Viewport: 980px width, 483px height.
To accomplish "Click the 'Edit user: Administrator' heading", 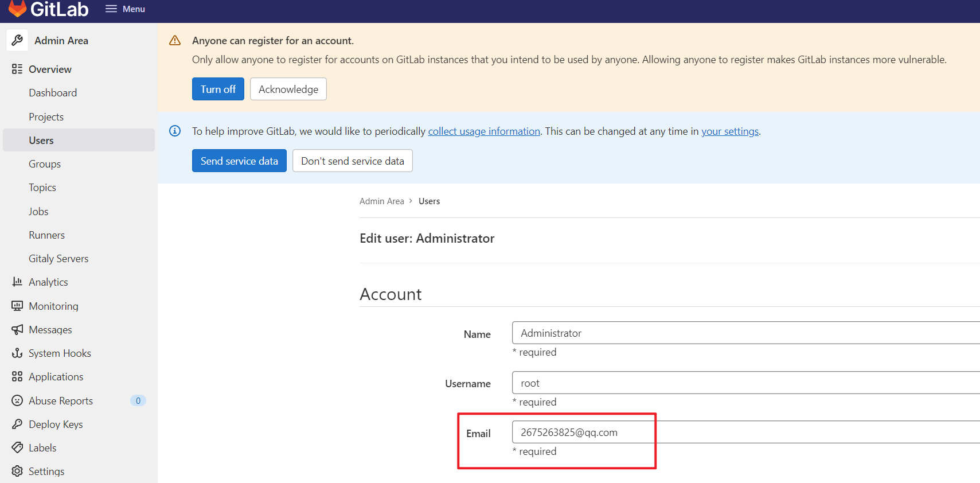I will [x=427, y=238].
